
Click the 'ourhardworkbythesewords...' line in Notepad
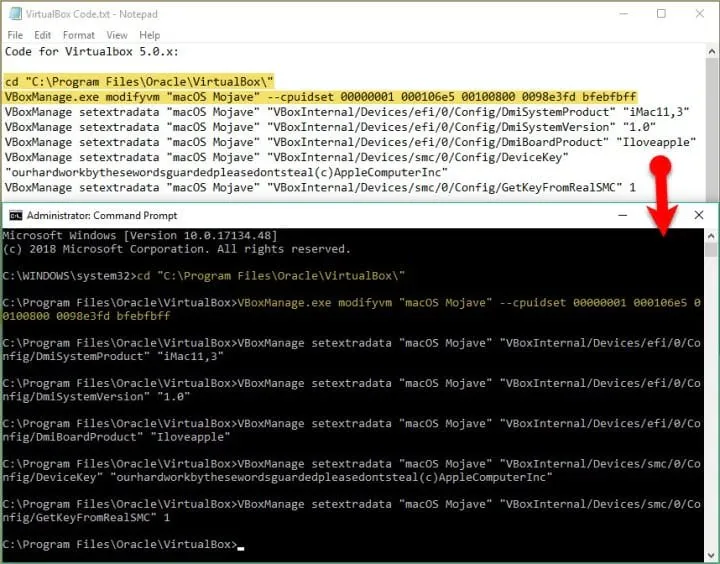coord(226,173)
